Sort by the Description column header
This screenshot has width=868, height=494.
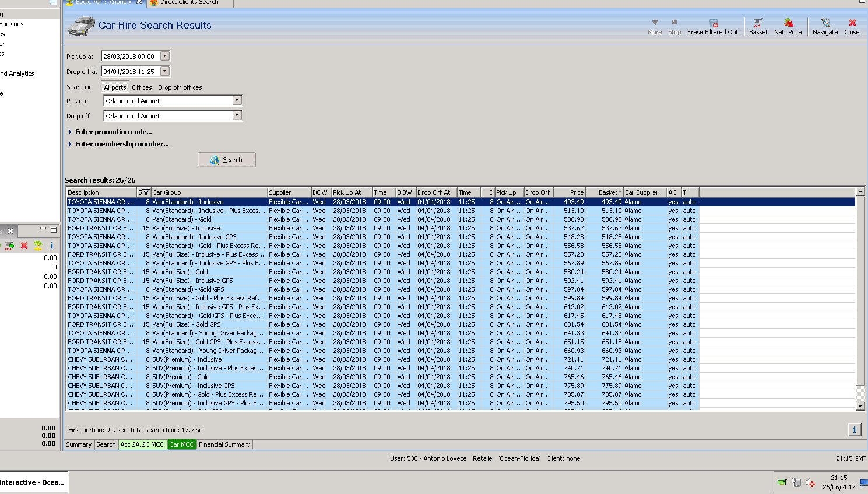coord(101,192)
